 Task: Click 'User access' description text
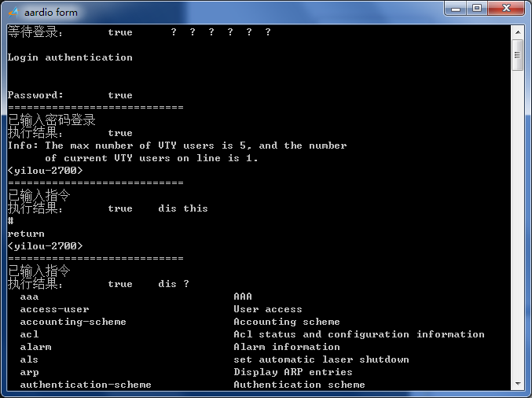tap(268, 309)
